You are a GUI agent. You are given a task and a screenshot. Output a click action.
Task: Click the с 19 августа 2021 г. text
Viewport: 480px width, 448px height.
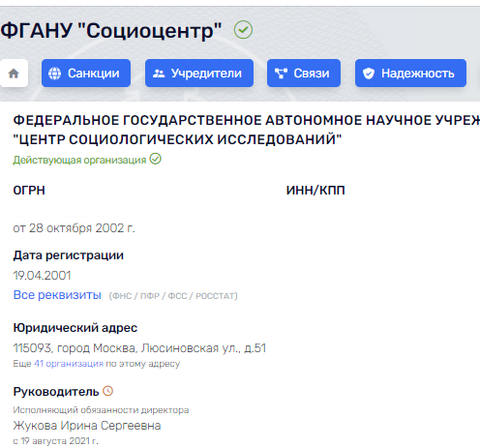(55, 440)
